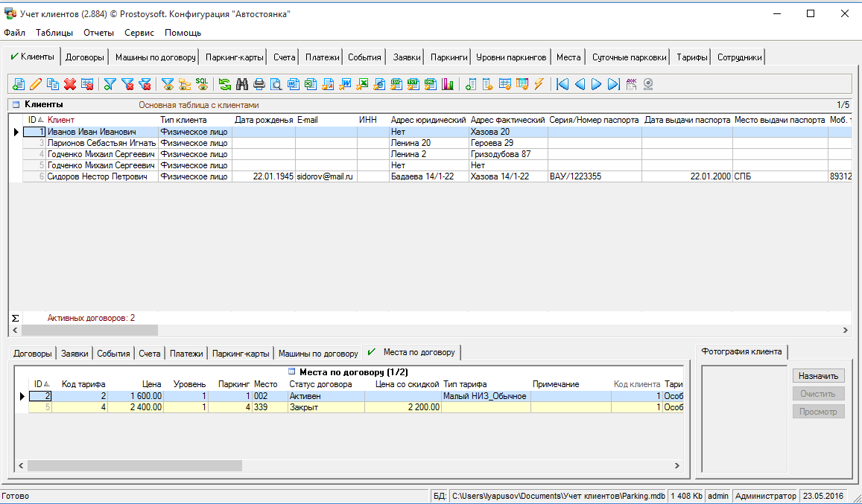The width and height of the screenshot is (862, 504).
Task: Sort clients by the Клиент column header
Action: click(x=61, y=120)
